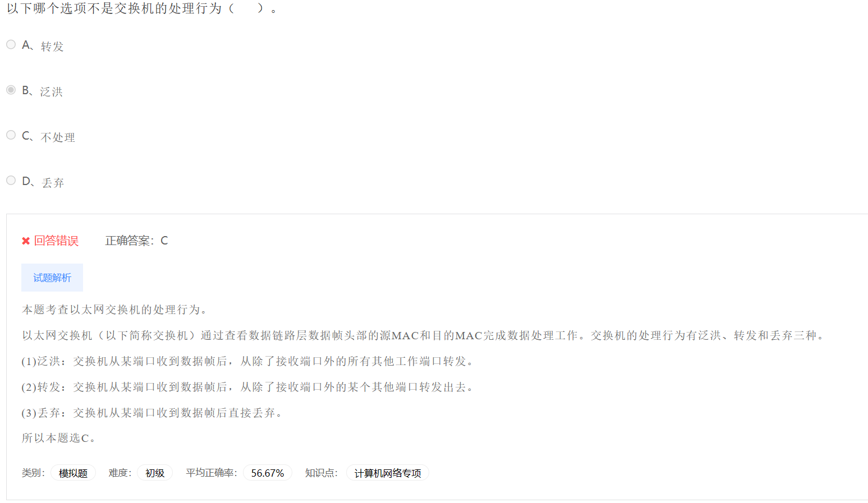Click the explanation line starting with (3)丢弃
Image resolution: width=868 pixels, height=503 pixels.
[152, 413]
